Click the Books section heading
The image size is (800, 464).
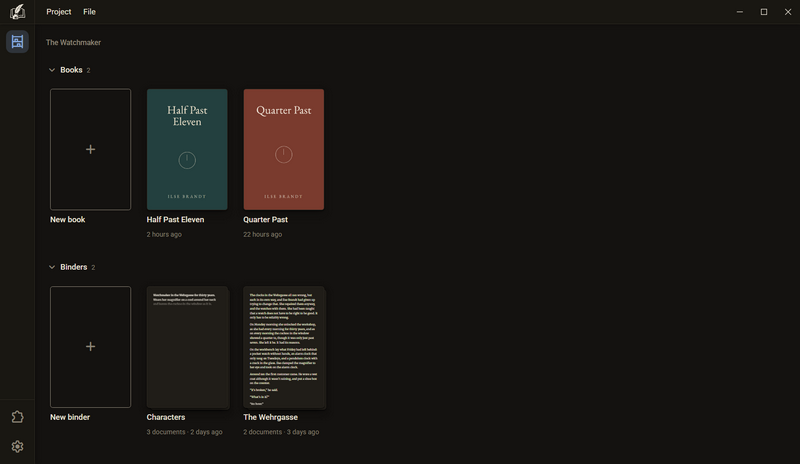[71, 70]
